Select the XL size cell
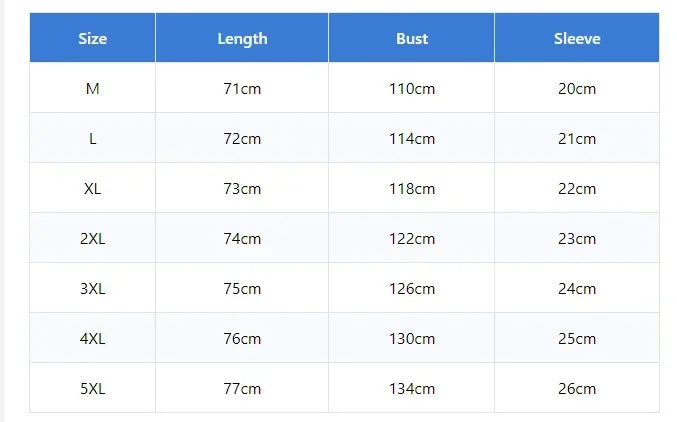The height and width of the screenshot is (422, 677). [92, 188]
